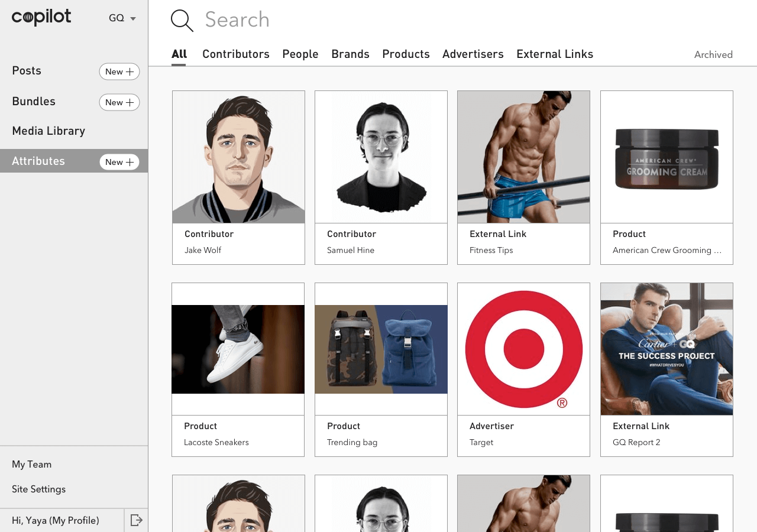The image size is (757, 532).
Task: Open the External Links tab
Action: click(555, 54)
